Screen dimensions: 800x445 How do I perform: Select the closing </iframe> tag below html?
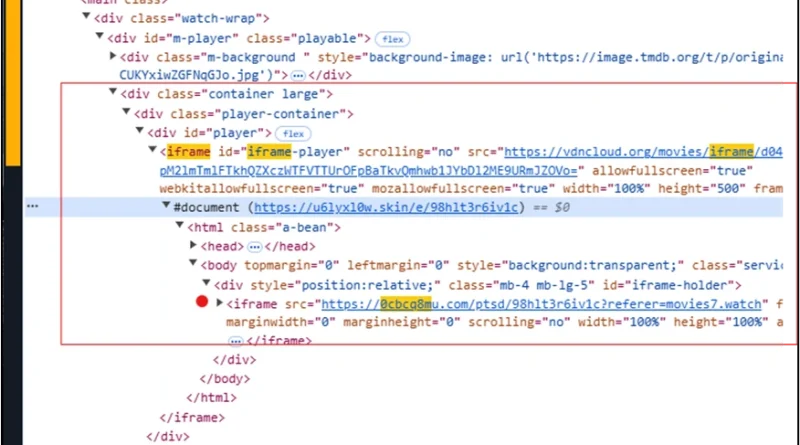(192, 417)
